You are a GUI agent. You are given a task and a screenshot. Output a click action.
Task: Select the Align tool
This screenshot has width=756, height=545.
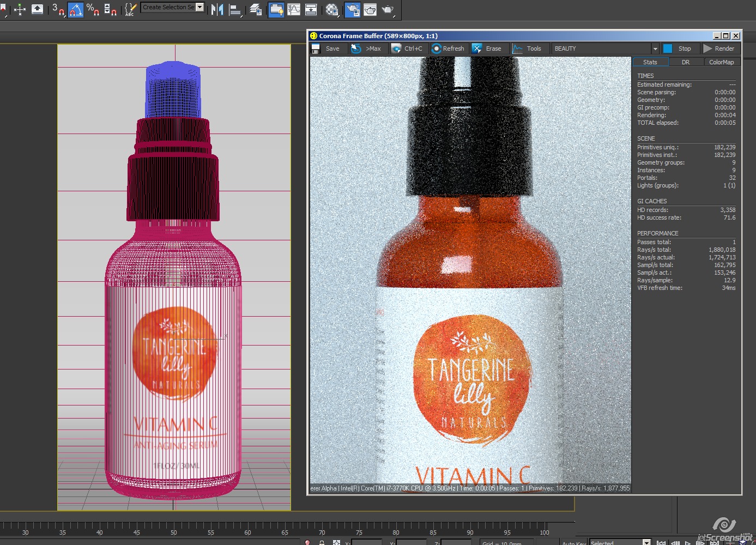pyautogui.click(x=235, y=9)
